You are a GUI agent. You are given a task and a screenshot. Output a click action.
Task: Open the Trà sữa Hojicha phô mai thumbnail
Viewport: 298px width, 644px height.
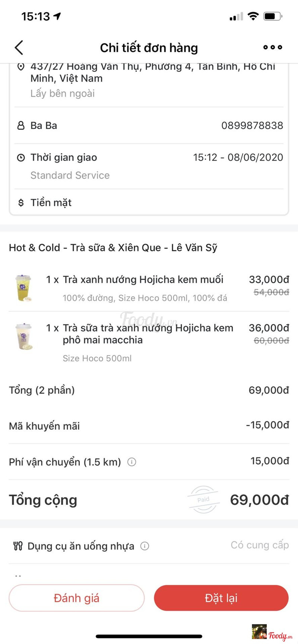point(24,336)
